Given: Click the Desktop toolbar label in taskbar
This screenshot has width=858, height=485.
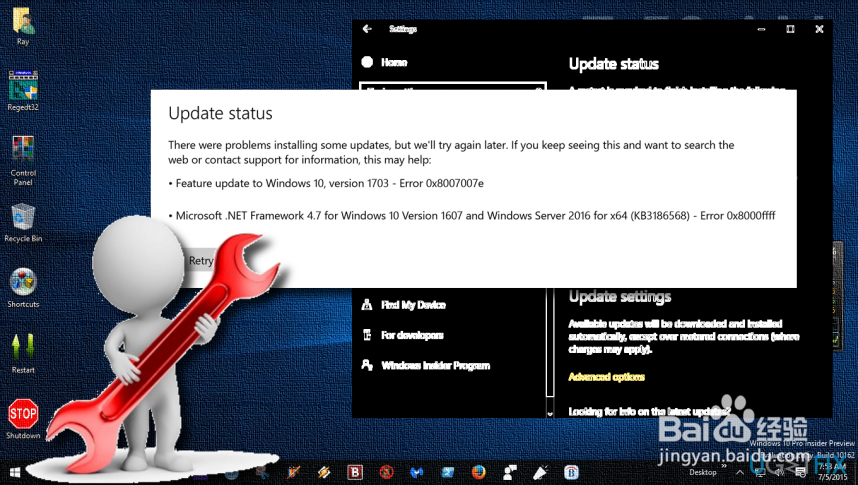Looking at the screenshot, I should [x=703, y=472].
